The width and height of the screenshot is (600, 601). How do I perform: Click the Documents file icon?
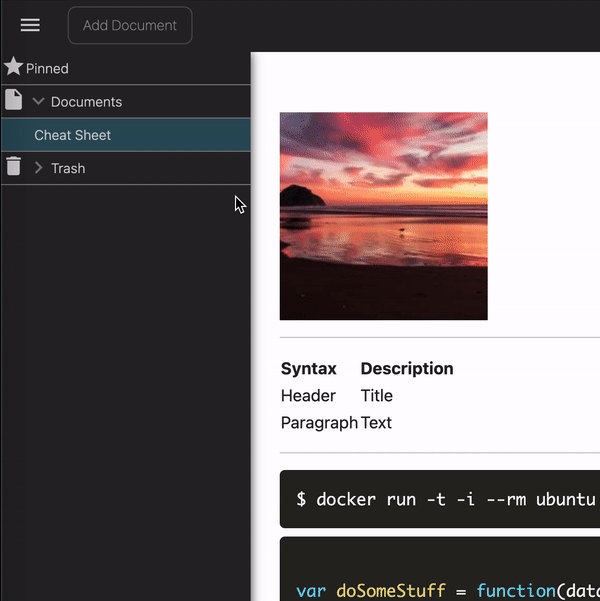pos(13,100)
